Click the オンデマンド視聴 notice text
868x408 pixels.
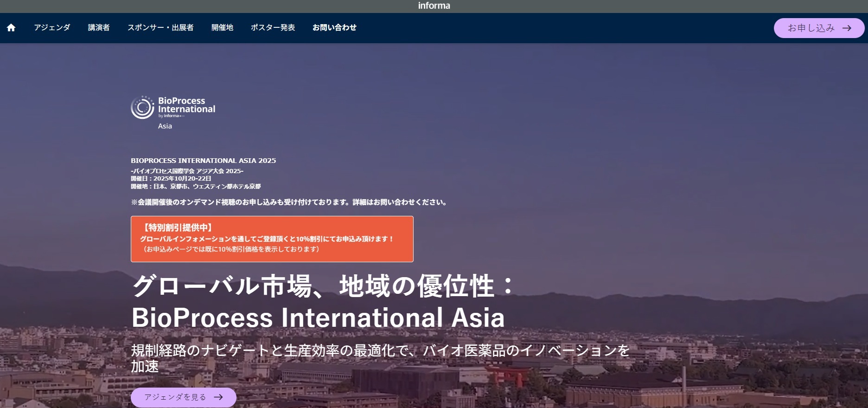pos(288,202)
